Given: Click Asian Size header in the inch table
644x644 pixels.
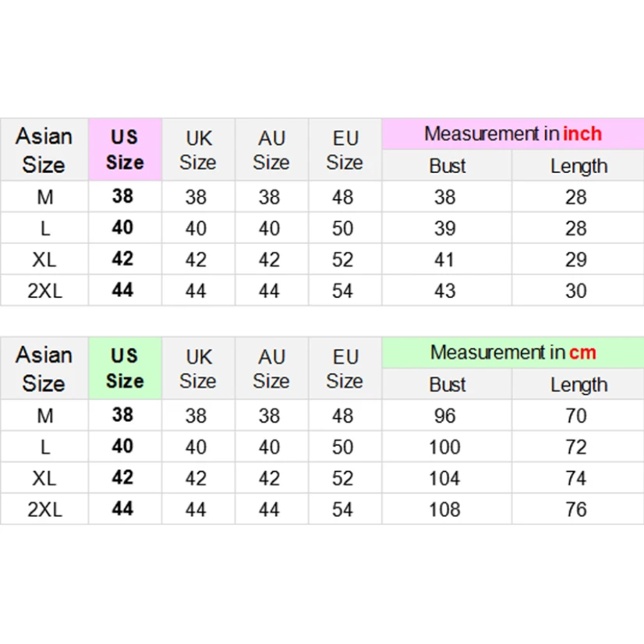Looking at the screenshot, I should coord(44,150).
